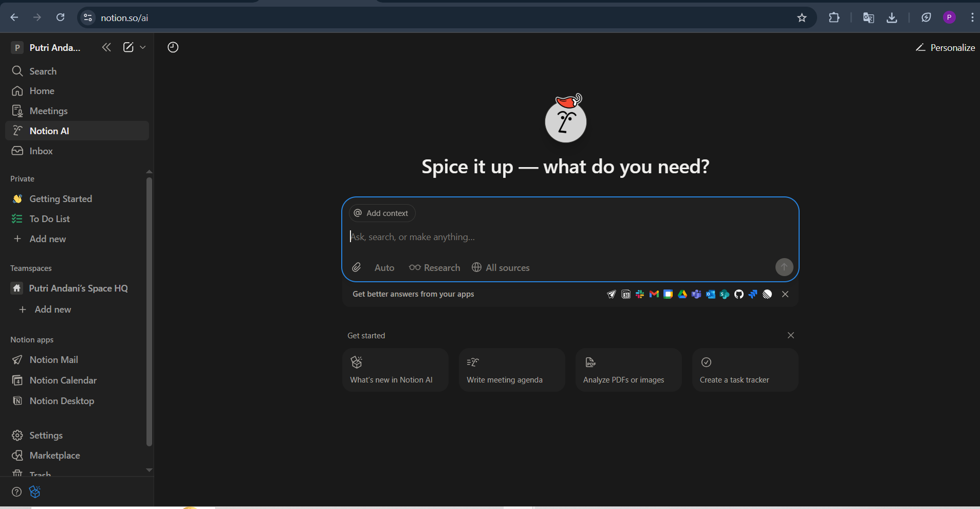
Task: Collapse the sidebar with double chevron
Action: click(x=106, y=47)
